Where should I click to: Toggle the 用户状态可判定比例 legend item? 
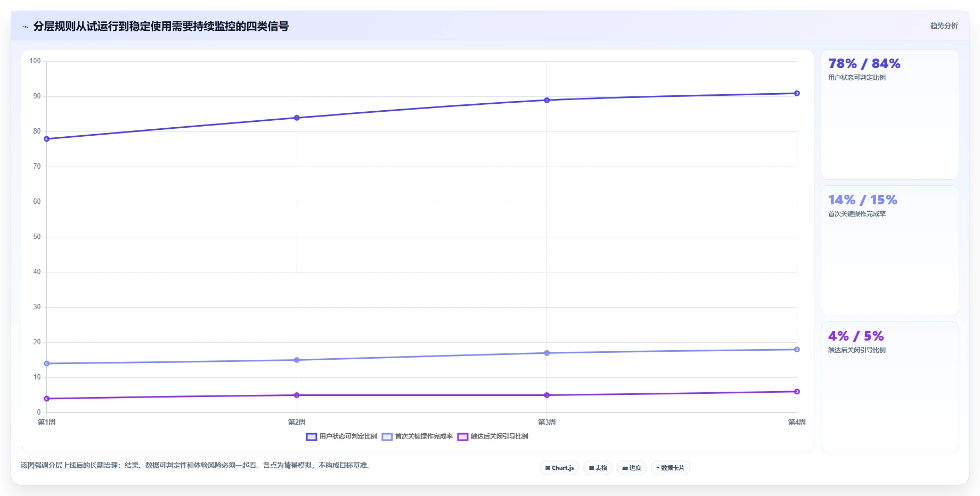[x=341, y=436]
